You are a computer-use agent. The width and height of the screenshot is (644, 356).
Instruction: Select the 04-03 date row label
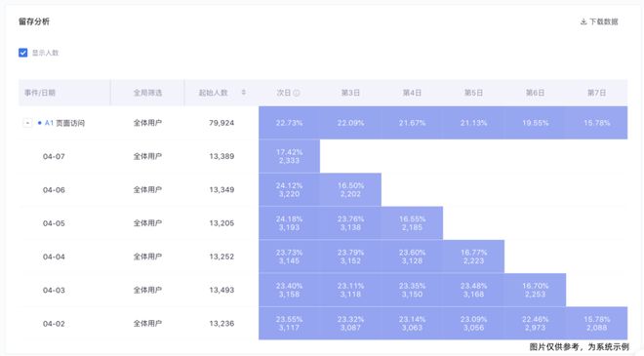click(54, 290)
